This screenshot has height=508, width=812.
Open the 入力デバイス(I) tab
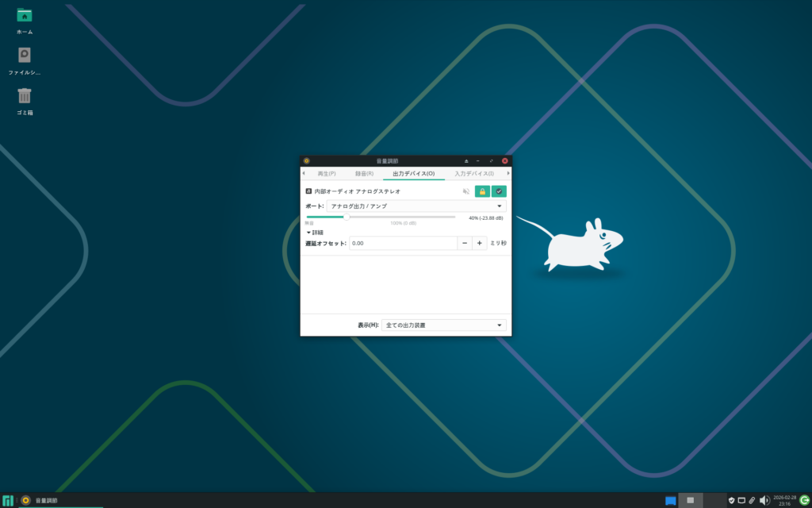(473, 173)
